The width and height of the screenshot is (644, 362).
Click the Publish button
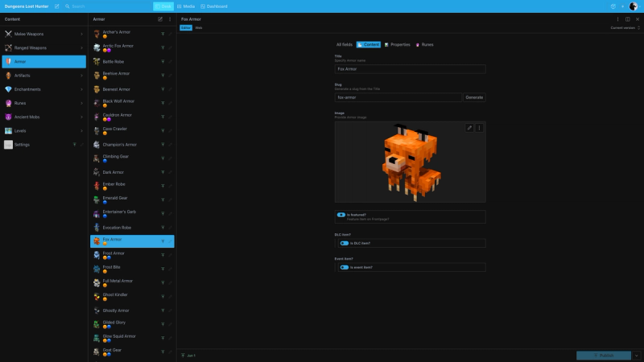[604, 356]
